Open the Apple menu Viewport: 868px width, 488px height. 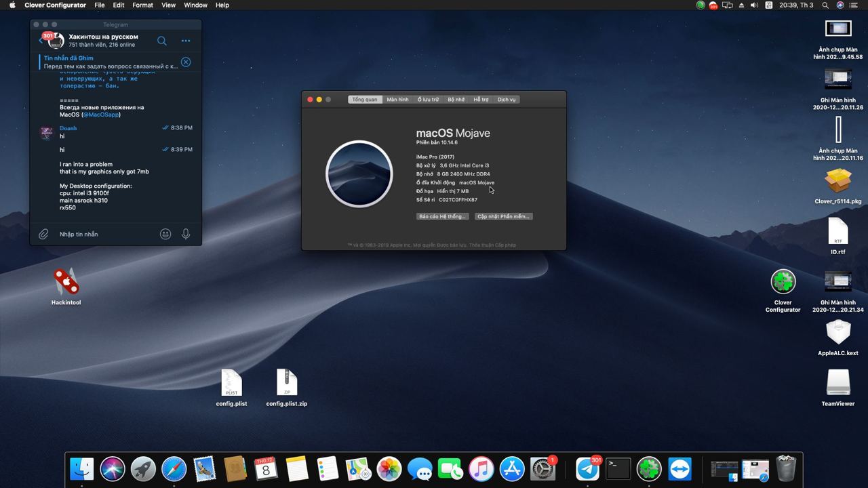(x=12, y=5)
